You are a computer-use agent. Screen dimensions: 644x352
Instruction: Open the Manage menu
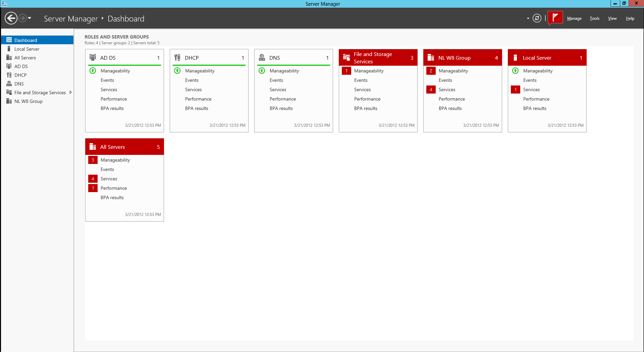click(x=574, y=18)
